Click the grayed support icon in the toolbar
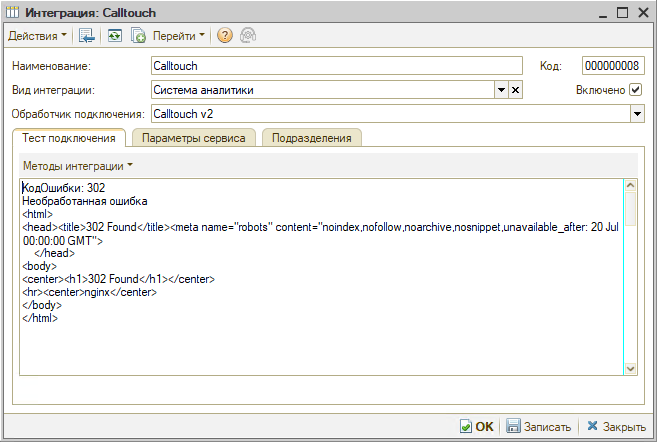 tap(248, 36)
